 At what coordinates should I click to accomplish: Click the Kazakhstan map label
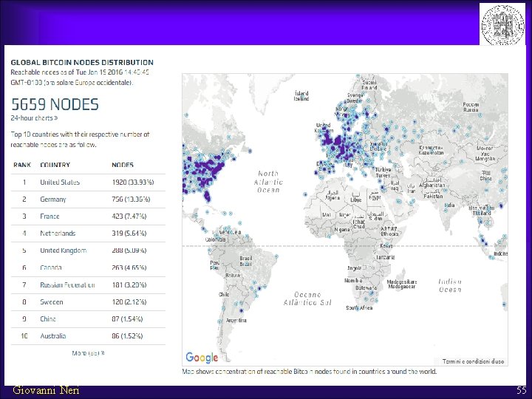431,150
